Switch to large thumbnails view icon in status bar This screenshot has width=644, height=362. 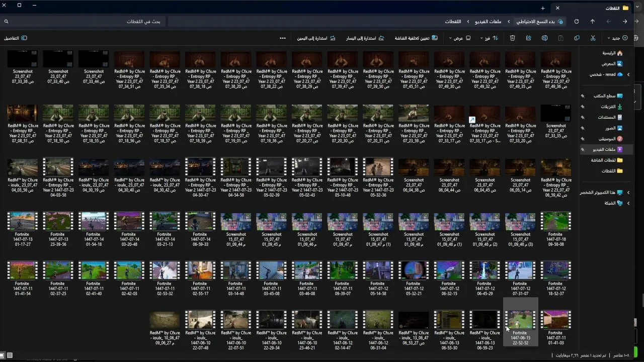(3, 355)
